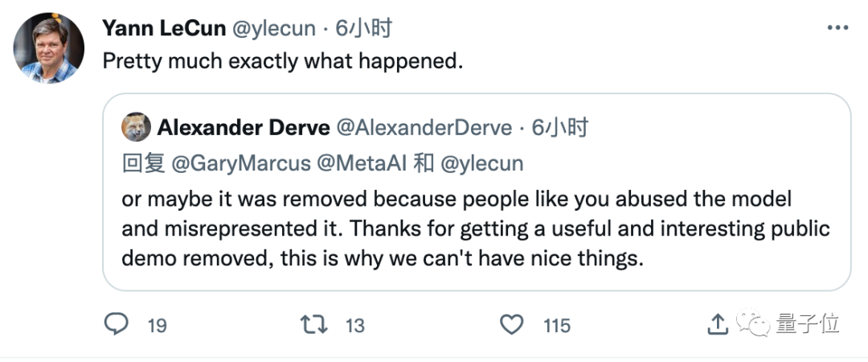The image size is (868, 362).
Task: Click the reply speech bubble icon
Action: click(x=117, y=324)
